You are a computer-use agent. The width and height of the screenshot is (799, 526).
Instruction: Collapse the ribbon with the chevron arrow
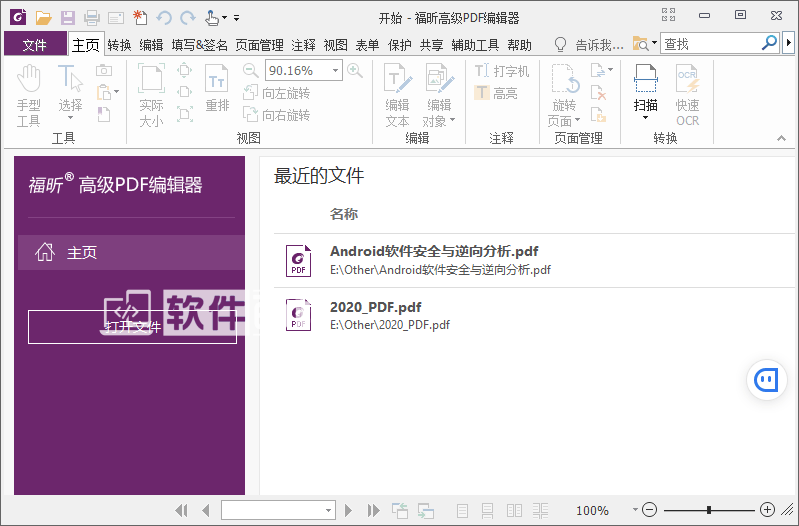781,138
